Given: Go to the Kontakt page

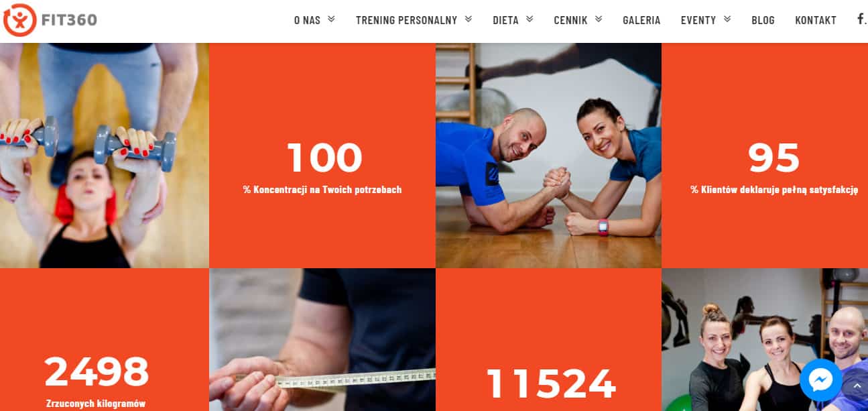Looking at the screenshot, I should [x=816, y=20].
